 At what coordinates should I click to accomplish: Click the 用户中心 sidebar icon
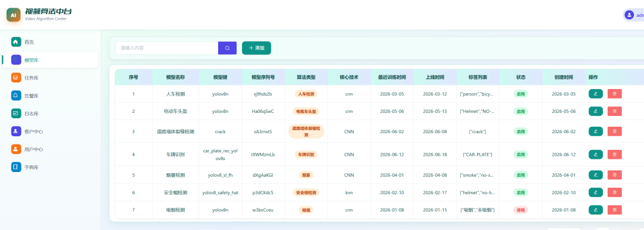click(x=16, y=149)
